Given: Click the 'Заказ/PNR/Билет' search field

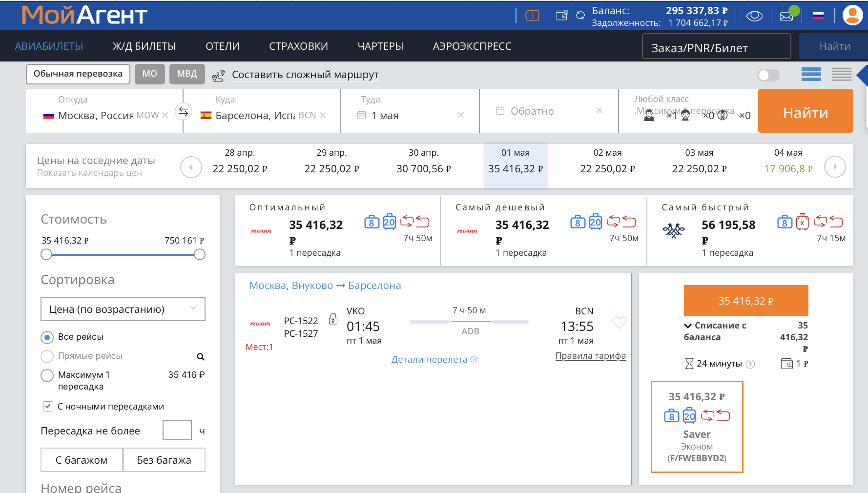Looking at the screenshot, I should click(x=716, y=47).
